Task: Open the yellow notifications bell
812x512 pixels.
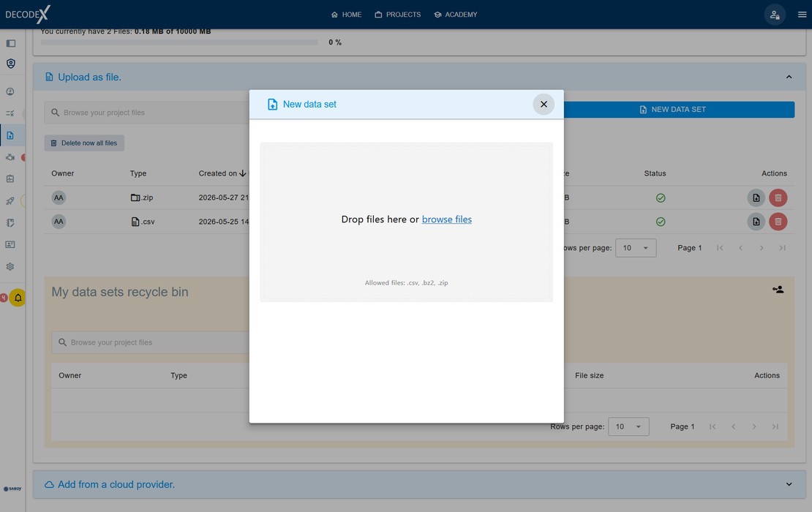Action: (x=18, y=298)
